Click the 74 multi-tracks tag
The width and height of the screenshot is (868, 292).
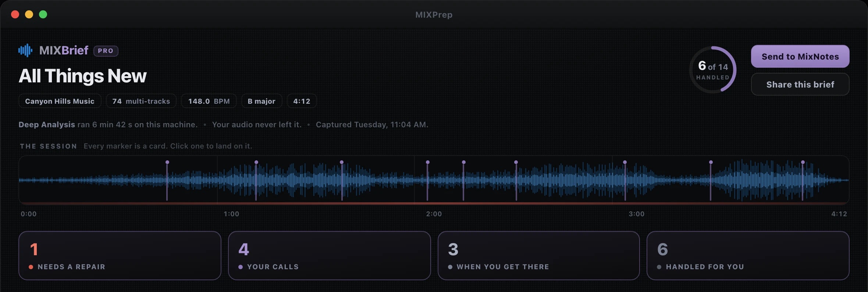[141, 101]
